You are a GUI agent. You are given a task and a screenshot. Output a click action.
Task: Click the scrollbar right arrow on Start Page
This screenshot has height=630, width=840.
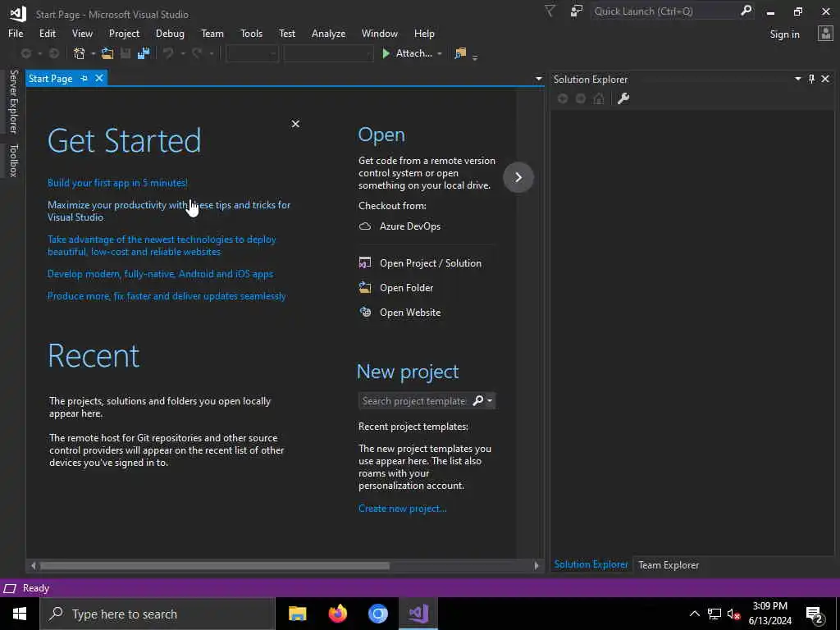(536, 566)
